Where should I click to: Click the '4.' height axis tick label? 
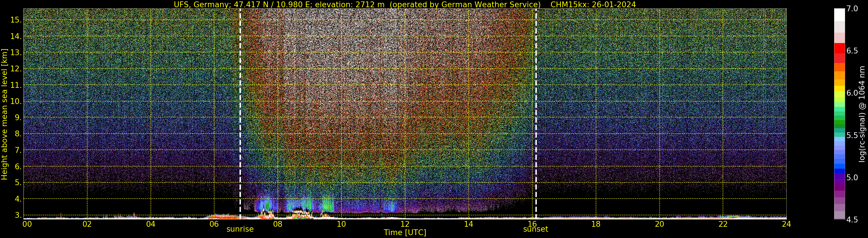18,199
